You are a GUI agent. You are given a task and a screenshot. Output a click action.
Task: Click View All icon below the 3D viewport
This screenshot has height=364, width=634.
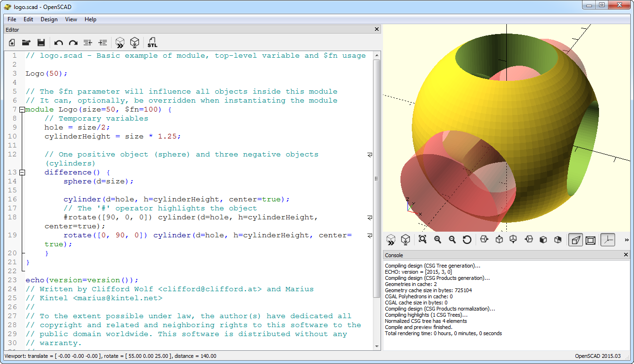[423, 240]
